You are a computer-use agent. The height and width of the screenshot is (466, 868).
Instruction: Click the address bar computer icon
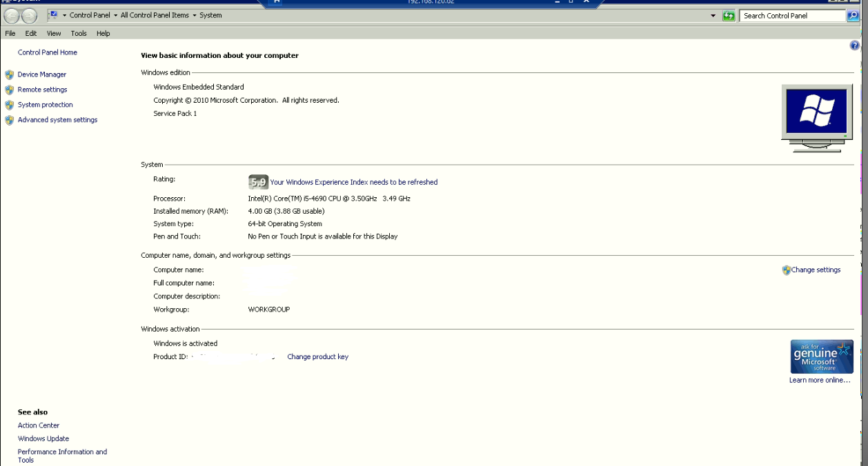pos(53,15)
